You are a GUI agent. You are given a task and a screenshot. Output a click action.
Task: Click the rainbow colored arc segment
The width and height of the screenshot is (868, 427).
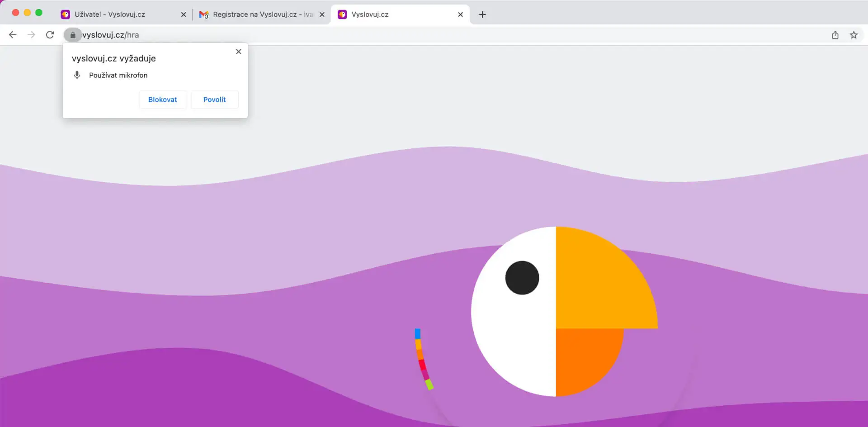(421, 359)
